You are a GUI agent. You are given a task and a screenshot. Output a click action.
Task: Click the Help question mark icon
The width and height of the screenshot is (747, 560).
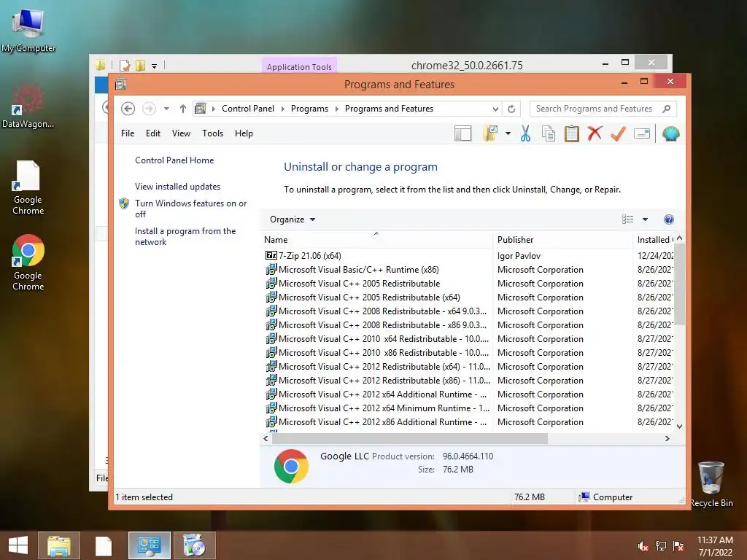(x=669, y=219)
